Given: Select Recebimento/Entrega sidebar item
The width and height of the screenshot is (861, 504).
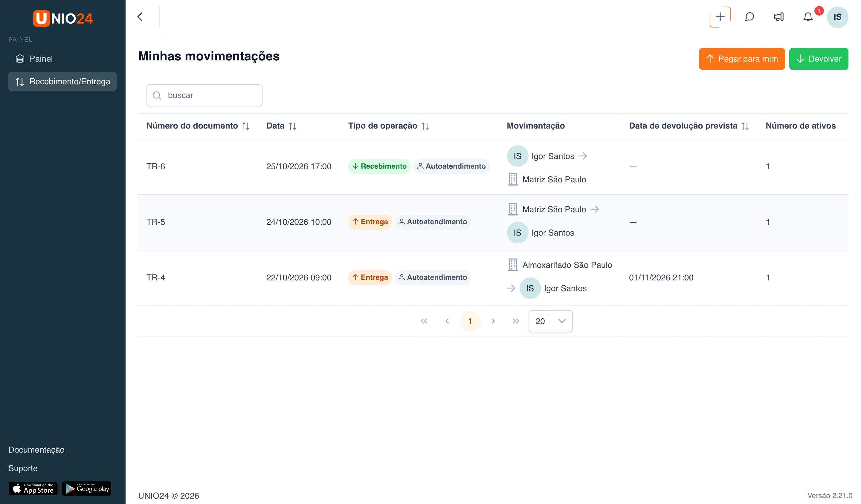Looking at the screenshot, I should click(62, 82).
